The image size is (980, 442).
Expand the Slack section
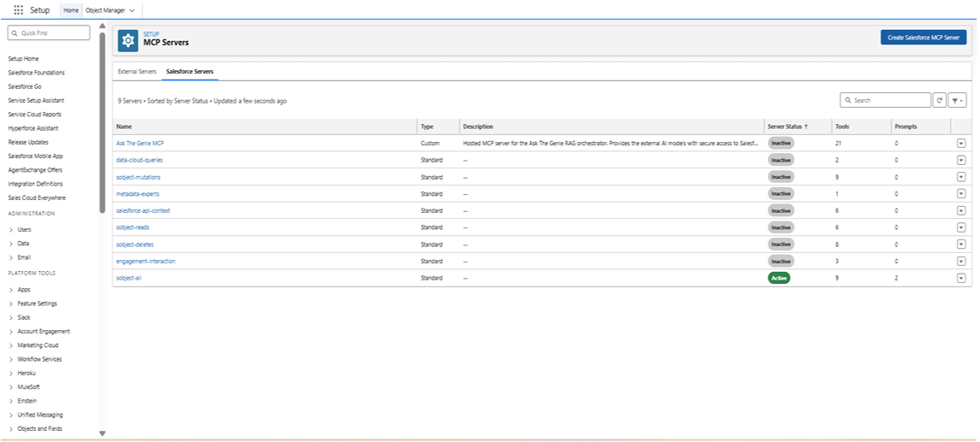tap(11, 317)
